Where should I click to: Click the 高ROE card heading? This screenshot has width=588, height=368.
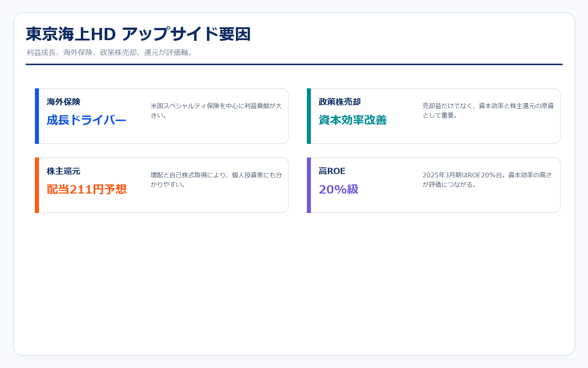click(332, 171)
